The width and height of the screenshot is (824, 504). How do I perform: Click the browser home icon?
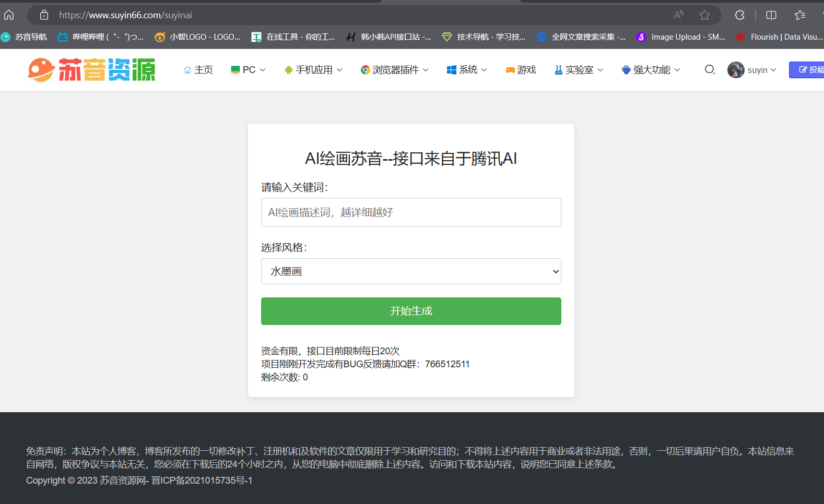point(9,15)
